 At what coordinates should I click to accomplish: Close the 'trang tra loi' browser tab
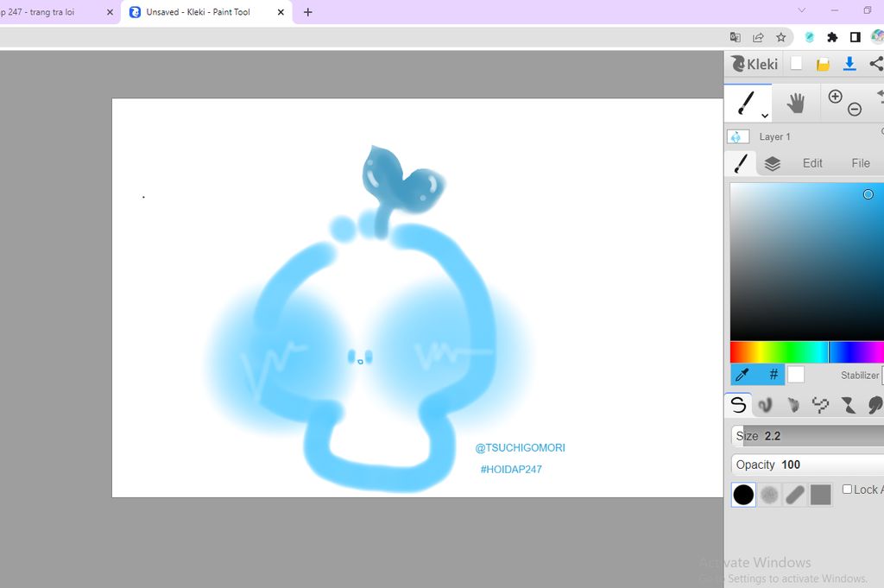110,12
